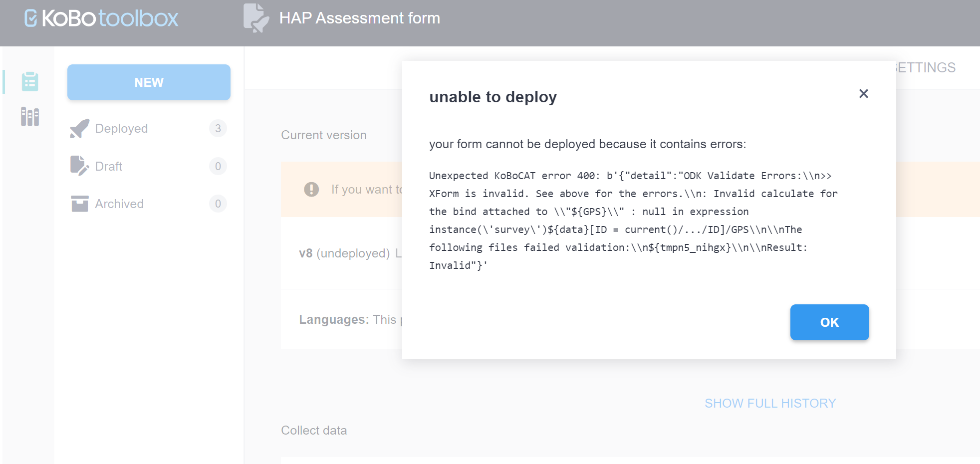Screen dimensions: 980x464
Task: Select the v8 (undeployed) version row
Action: 344,253
